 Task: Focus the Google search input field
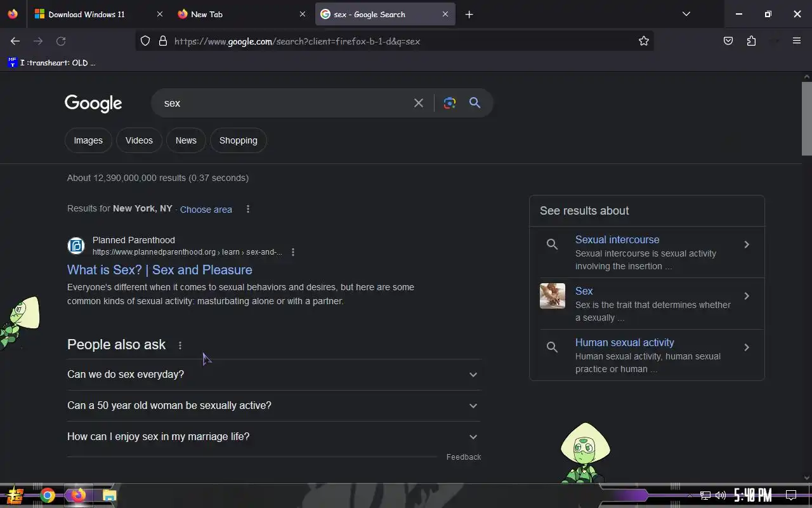[x=285, y=103]
